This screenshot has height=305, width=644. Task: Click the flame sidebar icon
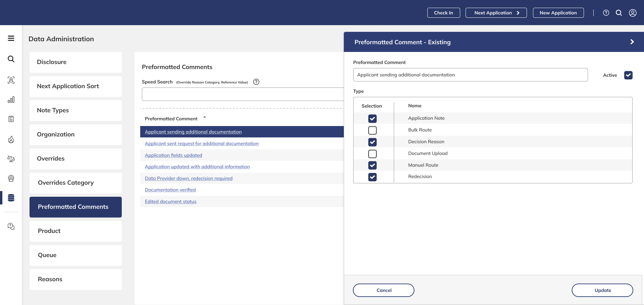point(11,139)
